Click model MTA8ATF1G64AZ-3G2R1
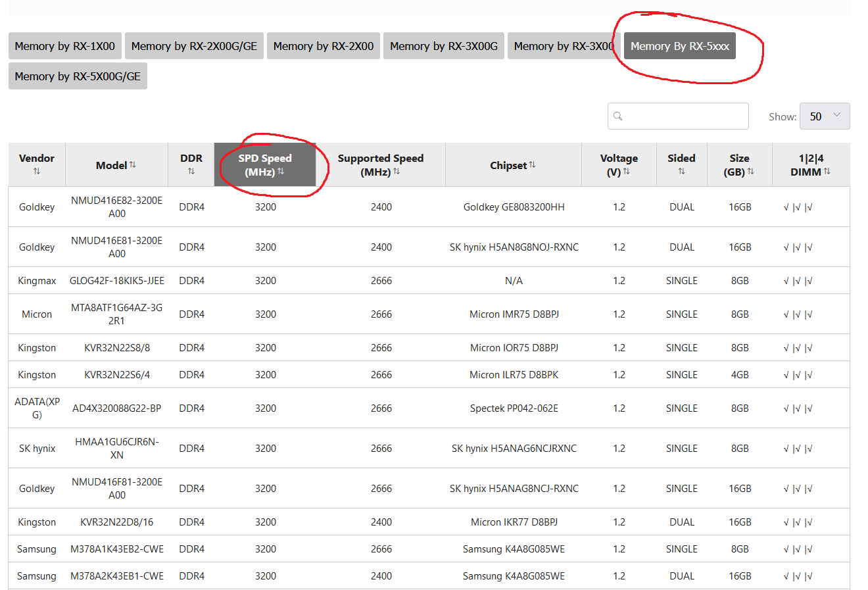The width and height of the screenshot is (868, 590). [116, 314]
